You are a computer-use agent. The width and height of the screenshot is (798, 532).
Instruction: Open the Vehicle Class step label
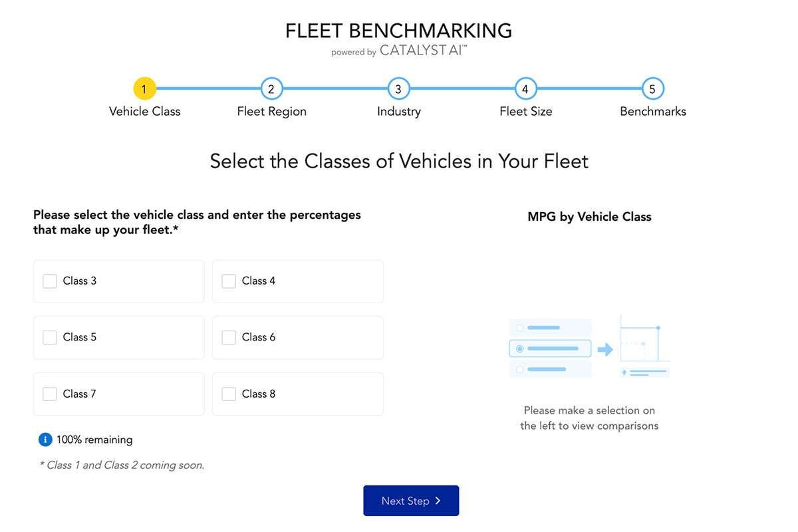[x=144, y=111]
